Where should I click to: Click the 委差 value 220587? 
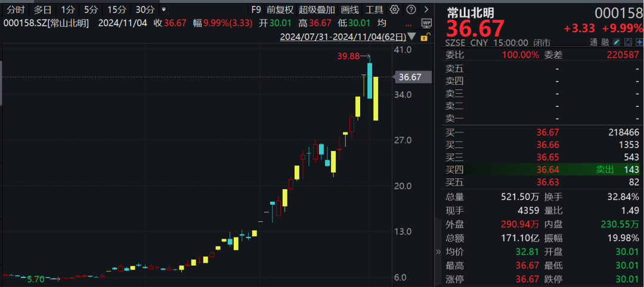[x=622, y=55]
